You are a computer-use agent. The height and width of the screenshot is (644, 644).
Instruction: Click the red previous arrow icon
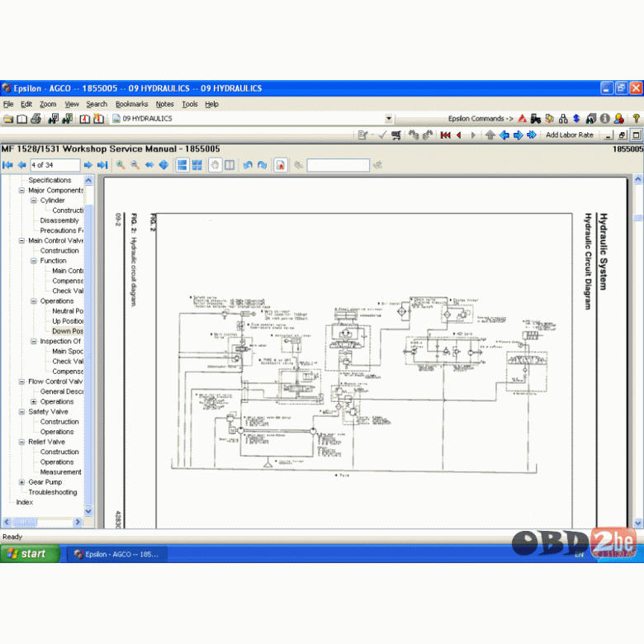tap(459, 135)
